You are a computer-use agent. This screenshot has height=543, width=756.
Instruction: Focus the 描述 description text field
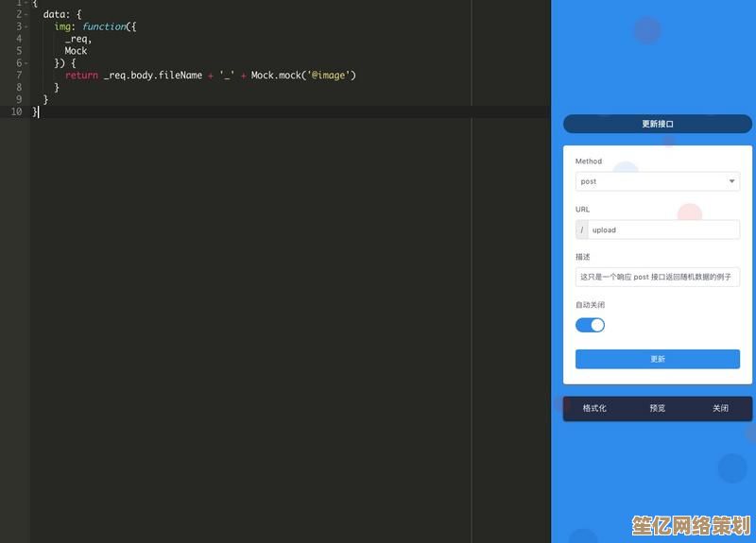657,278
